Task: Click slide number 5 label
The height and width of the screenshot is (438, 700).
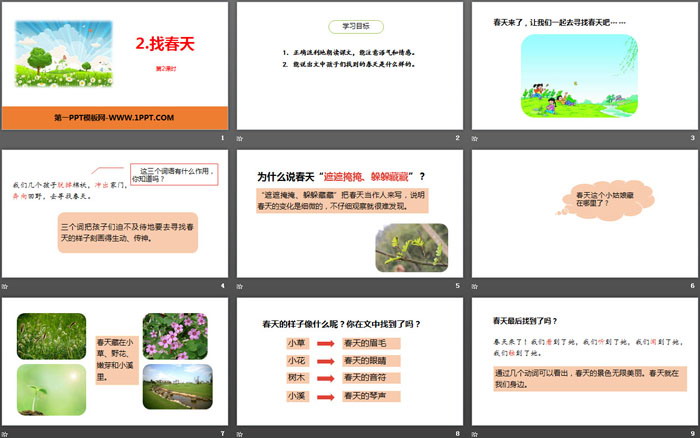Action: click(x=457, y=286)
